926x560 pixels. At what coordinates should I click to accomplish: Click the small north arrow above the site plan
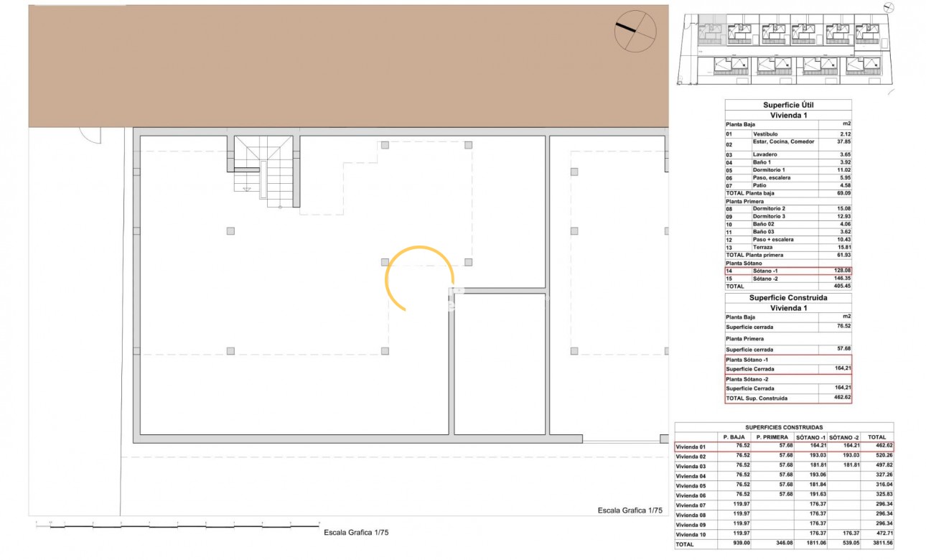pos(890,8)
